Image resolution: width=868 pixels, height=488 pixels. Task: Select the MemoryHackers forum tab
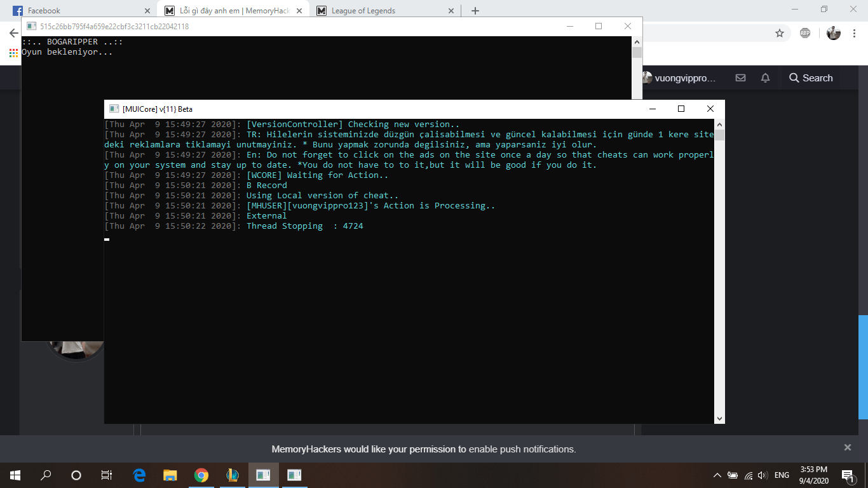coord(233,10)
